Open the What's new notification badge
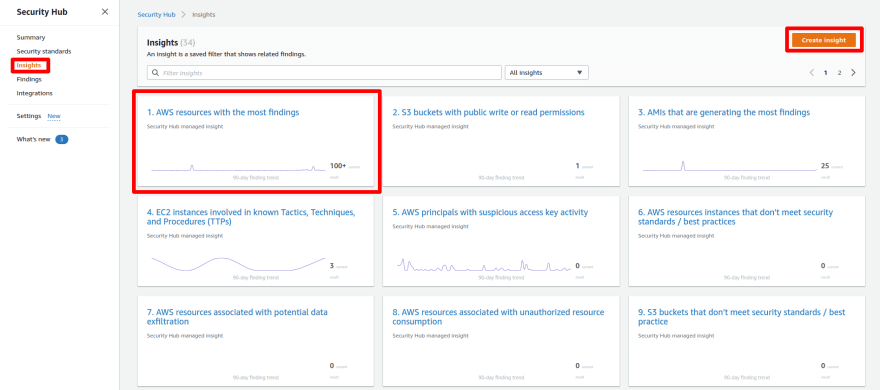Image resolution: width=880 pixels, height=390 pixels. pyautogui.click(x=62, y=139)
